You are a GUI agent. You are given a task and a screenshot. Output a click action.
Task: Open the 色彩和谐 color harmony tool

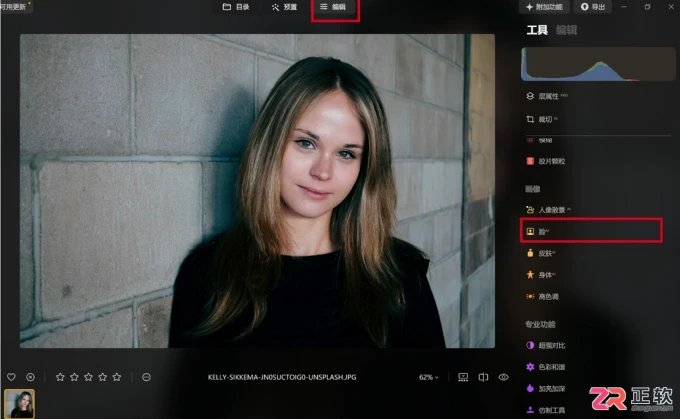click(x=546, y=367)
